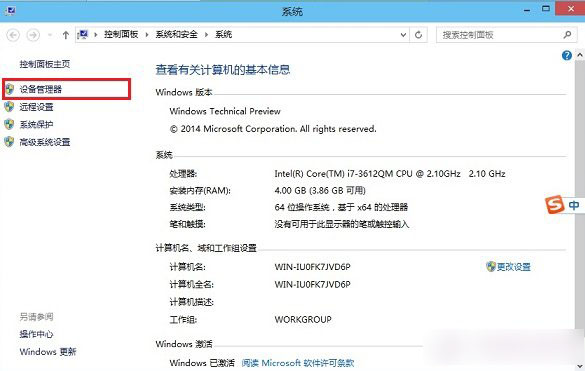This screenshot has height=371, width=585.
Task: Open 控制面板主页 link
Action: [x=45, y=64]
